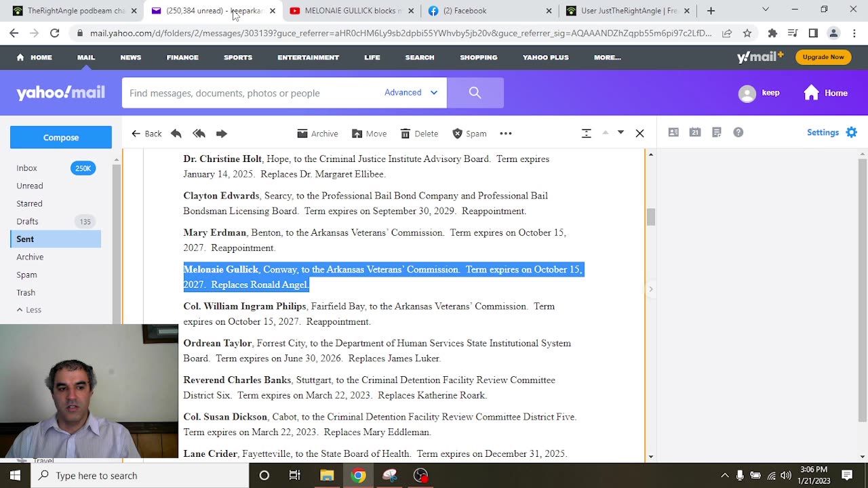Expand Advanced search dropdown
This screenshot has height=488, width=868.
(411, 93)
